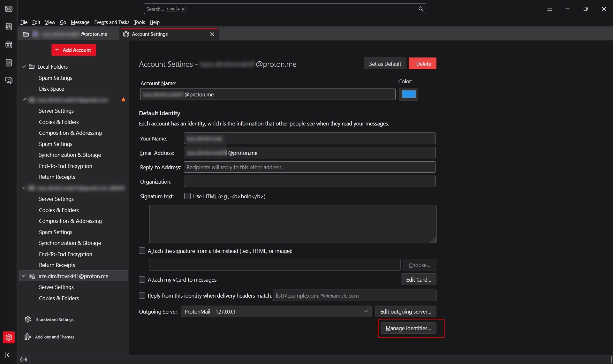This screenshot has width=613, height=364.
Task: Open the Tasks space
Action: pos(9,63)
